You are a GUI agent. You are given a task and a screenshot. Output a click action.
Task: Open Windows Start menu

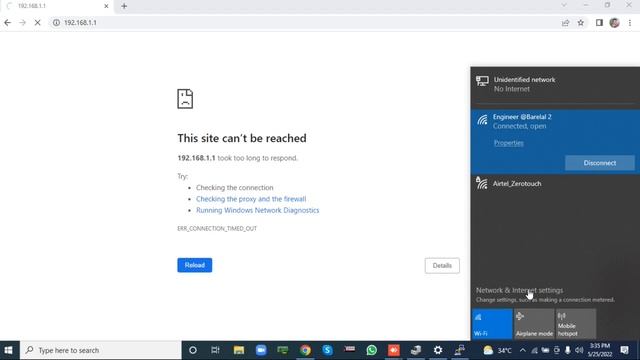pos(9,350)
